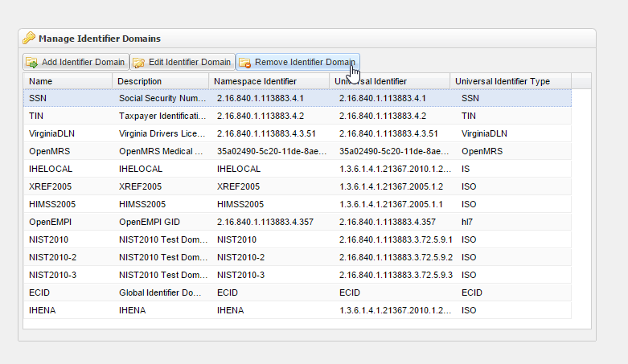Click the 'Global Identifier Do...' description
This screenshot has width=628, height=364.
(x=160, y=292)
